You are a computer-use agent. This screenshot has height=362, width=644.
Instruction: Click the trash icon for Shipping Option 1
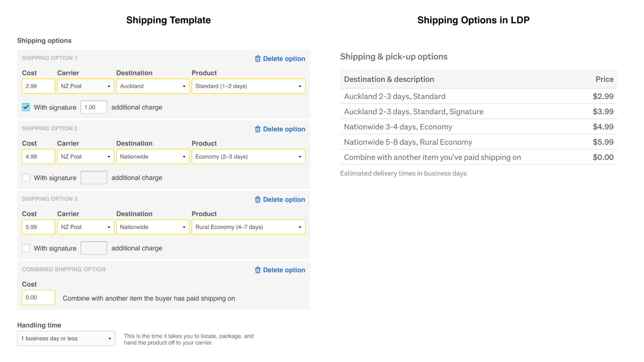click(x=258, y=59)
